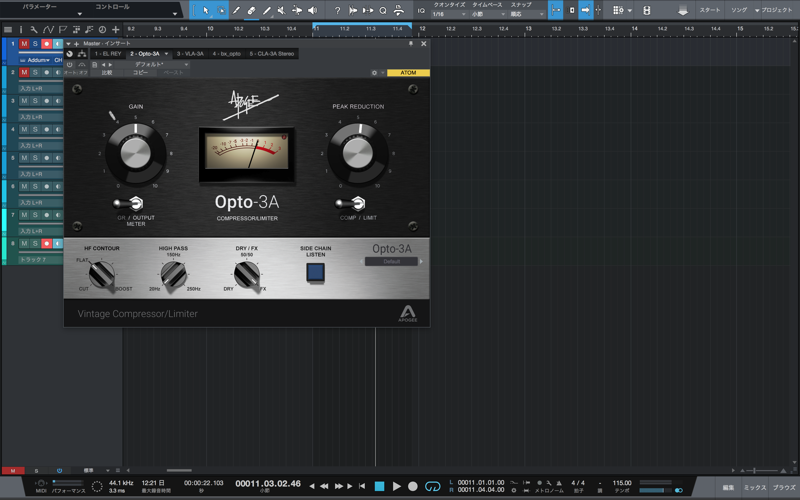The width and height of the screenshot is (800, 500).
Task: Flip the GR / OUTPUT METER switch
Action: 128,204
